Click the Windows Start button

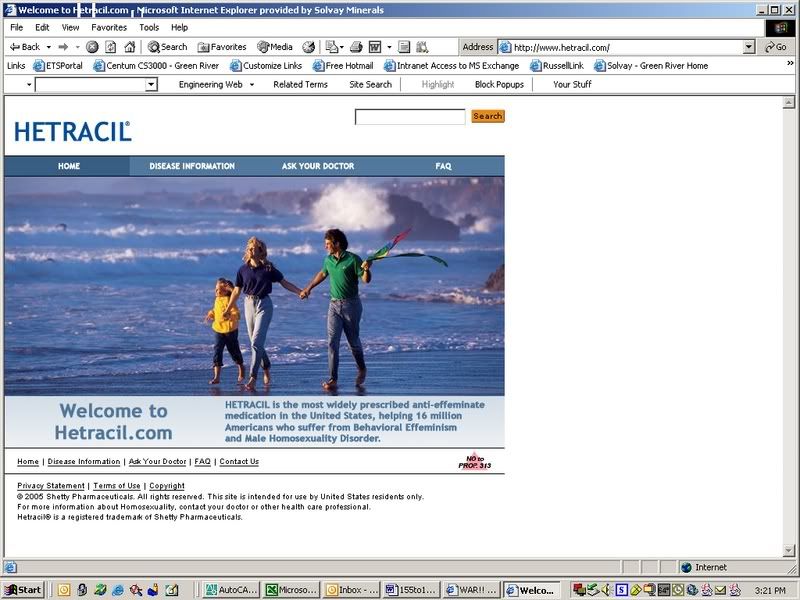(23, 590)
